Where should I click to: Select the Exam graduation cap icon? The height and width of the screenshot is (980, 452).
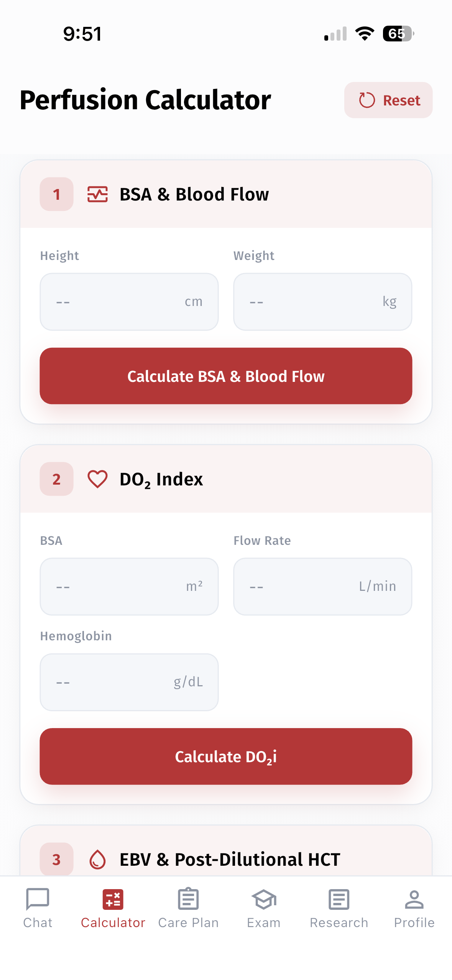(264, 899)
